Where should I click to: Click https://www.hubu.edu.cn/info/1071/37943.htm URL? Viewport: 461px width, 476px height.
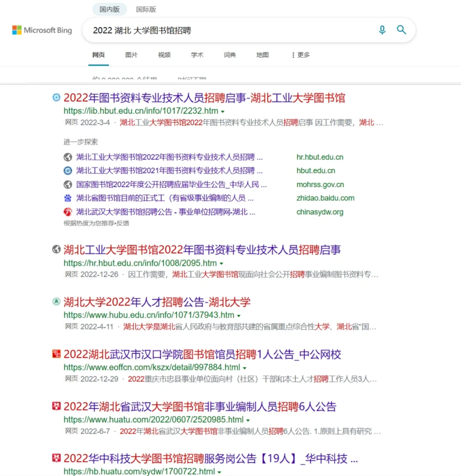[x=149, y=315]
